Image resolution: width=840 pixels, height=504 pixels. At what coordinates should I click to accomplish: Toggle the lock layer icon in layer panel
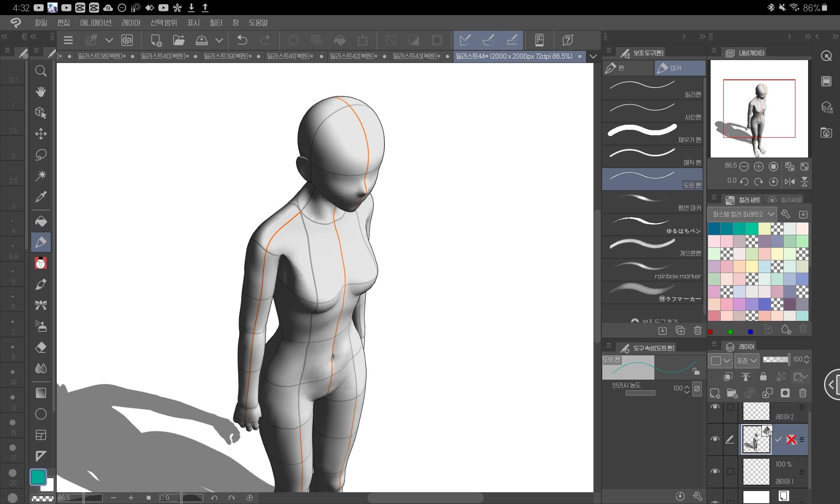coord(763,376)
